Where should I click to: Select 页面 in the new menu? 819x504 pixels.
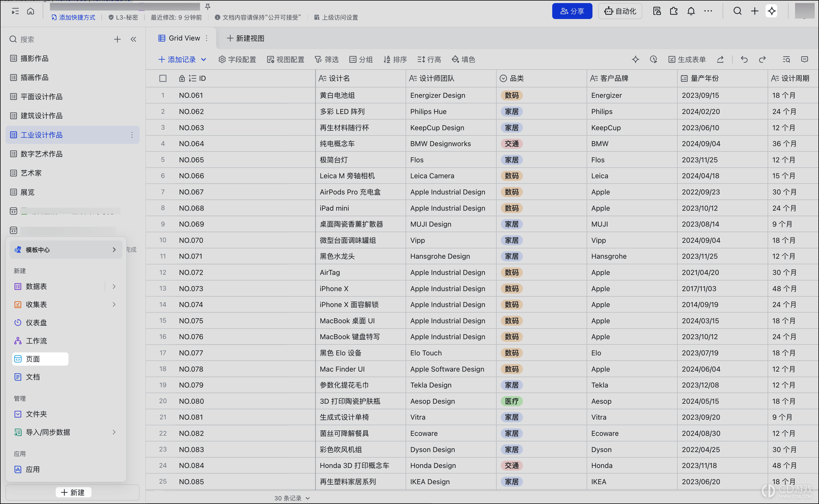tap(40, 359)
